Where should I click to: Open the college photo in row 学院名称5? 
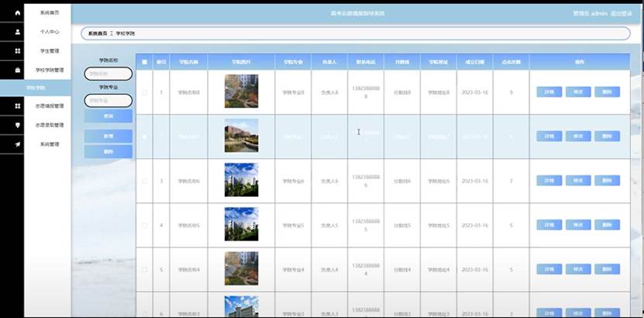(242, 224)
